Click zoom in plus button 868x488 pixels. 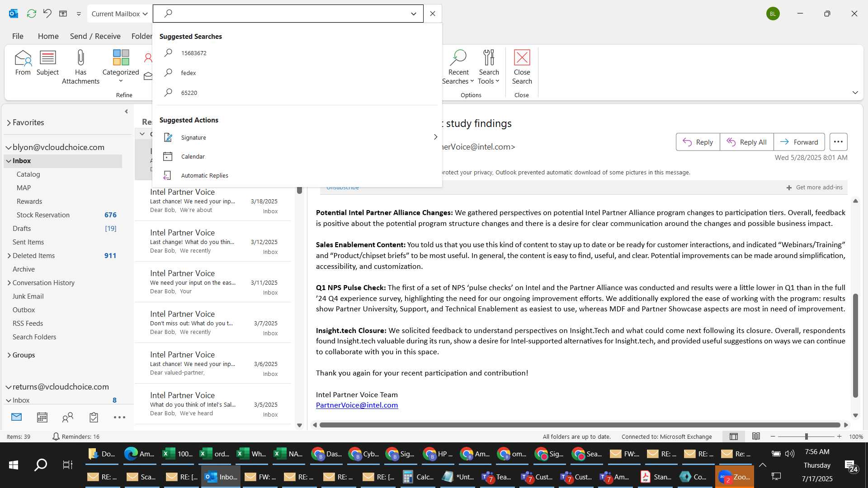[839, 436]
